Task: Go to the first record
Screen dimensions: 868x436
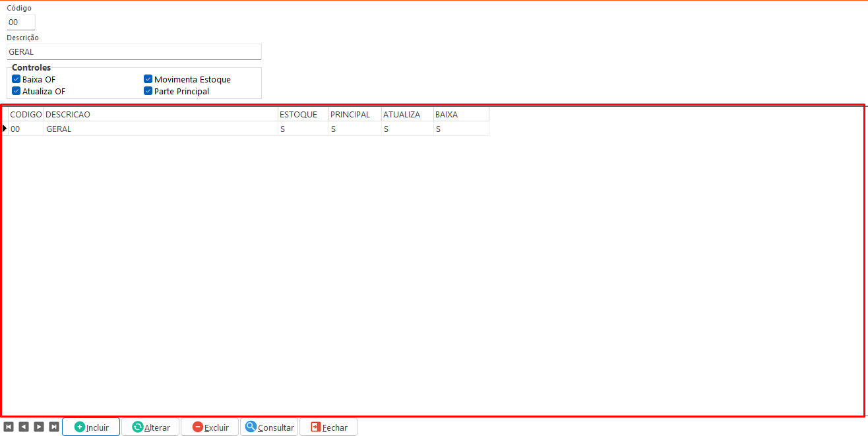Action: coord(9,427)
